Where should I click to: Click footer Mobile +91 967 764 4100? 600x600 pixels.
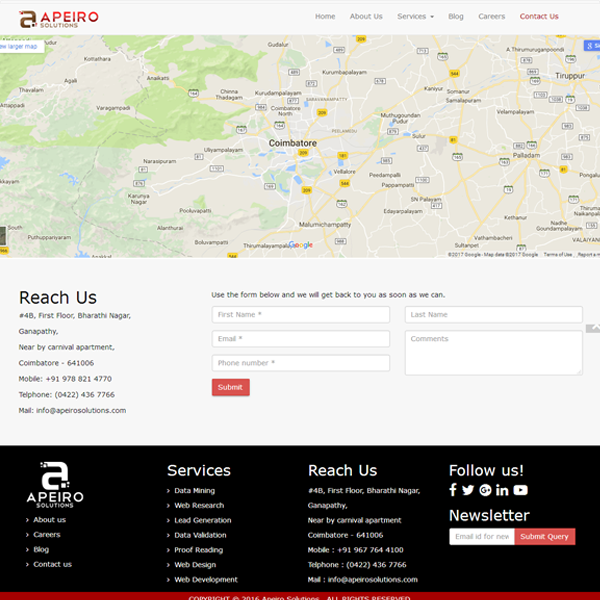(x=355, y=550)
